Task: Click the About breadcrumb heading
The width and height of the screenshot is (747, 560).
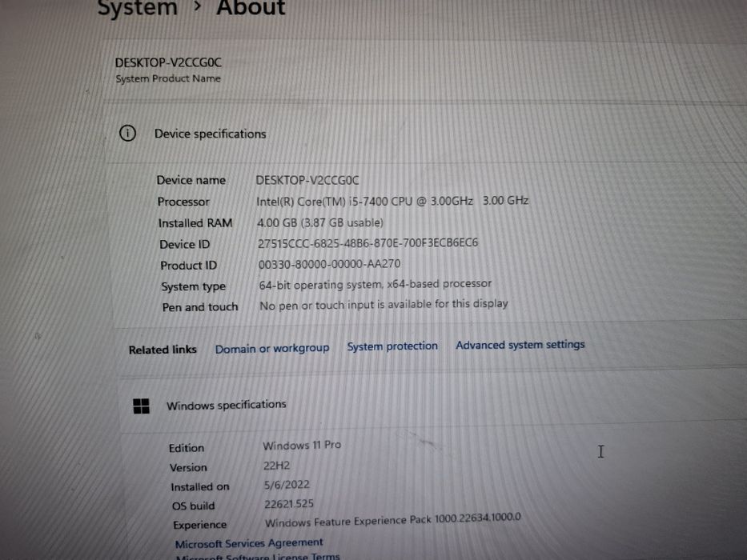Action: coord(251,7)
